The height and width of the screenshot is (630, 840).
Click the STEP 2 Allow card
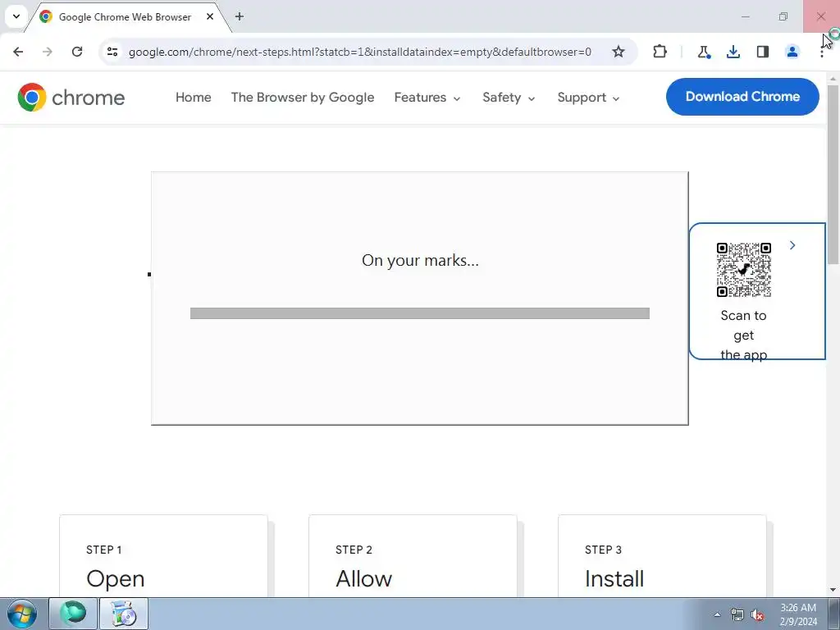coord(413,556)
